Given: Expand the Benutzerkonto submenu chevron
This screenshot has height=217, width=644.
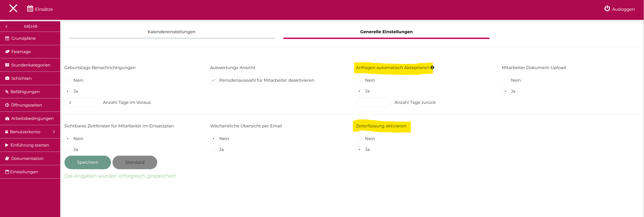Looking at the screenshot, I should pos(54,132).
